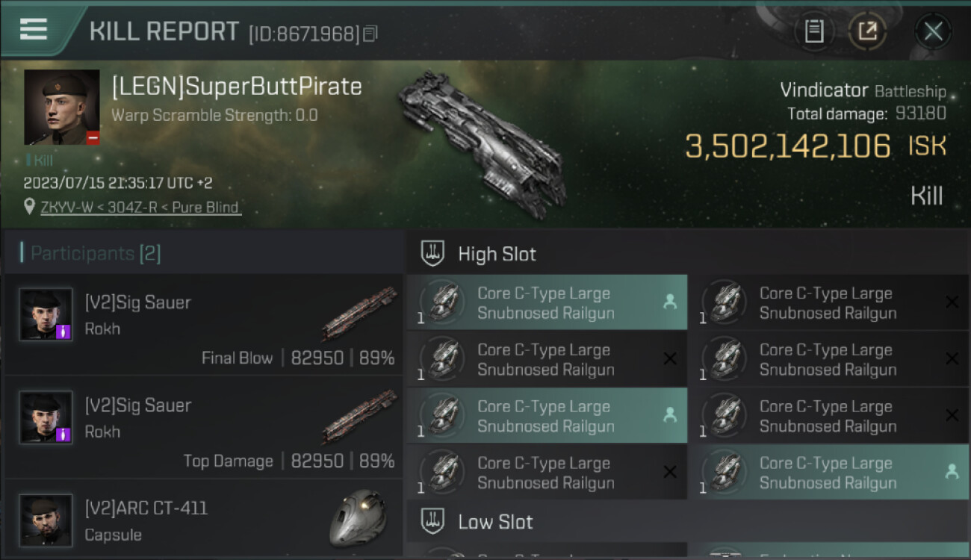971x560 pixels.
Task: Select first highlighted Snubnosed Railgun in High Slot
Action: pos(547,303)
